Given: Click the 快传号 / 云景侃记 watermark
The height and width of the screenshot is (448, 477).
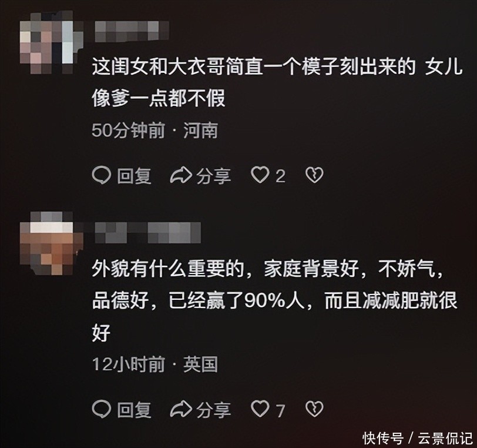Looking at the screenshot, I should click(417, 438).
